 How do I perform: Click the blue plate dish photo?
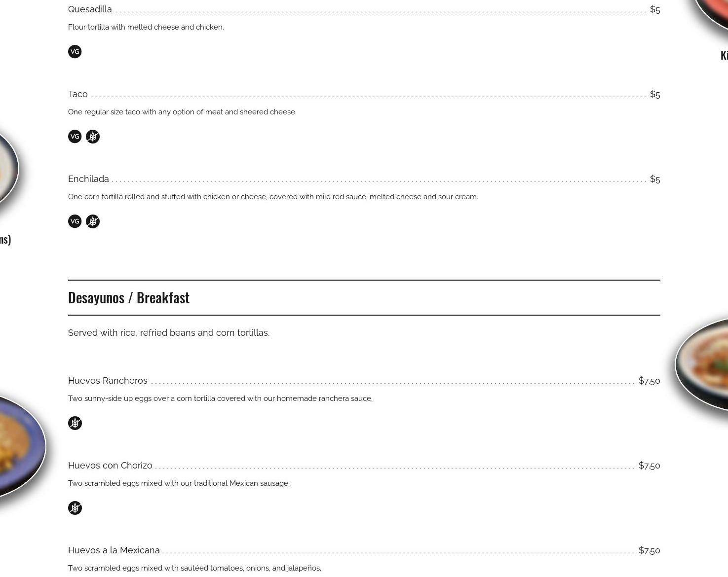pos(20,446)
